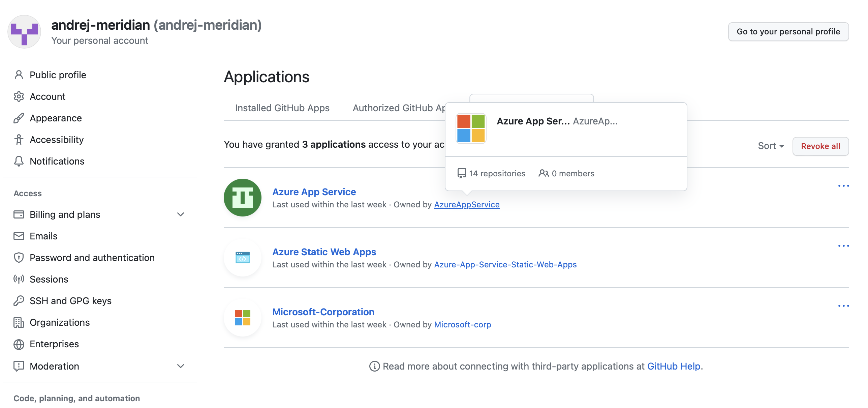868x408 pixels.
Task: Expand the Billing and plans section
Action: [181, 214]
